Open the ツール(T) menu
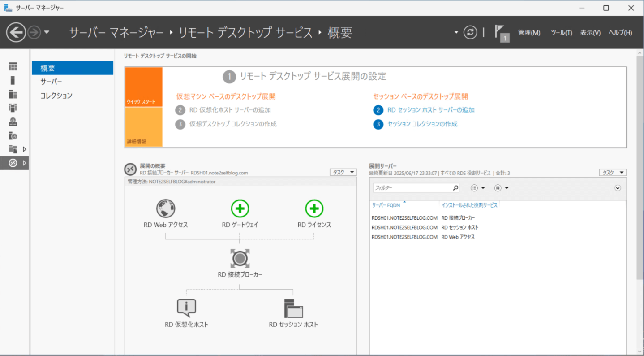644x356 pixels. pos(561,32)
